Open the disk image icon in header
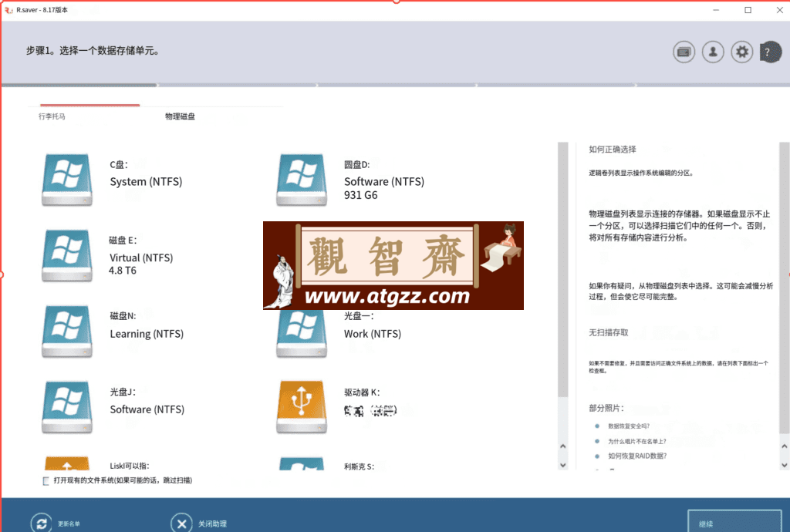Viewport: 790px width, 532px height. [684, 52]
